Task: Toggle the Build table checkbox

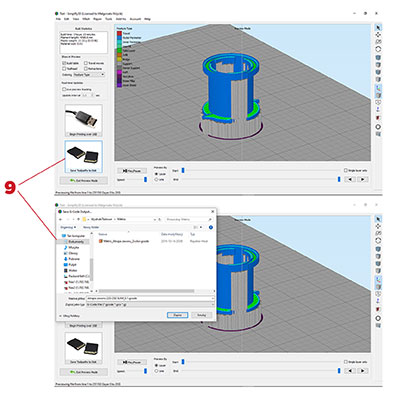Action: pos(64,63)
